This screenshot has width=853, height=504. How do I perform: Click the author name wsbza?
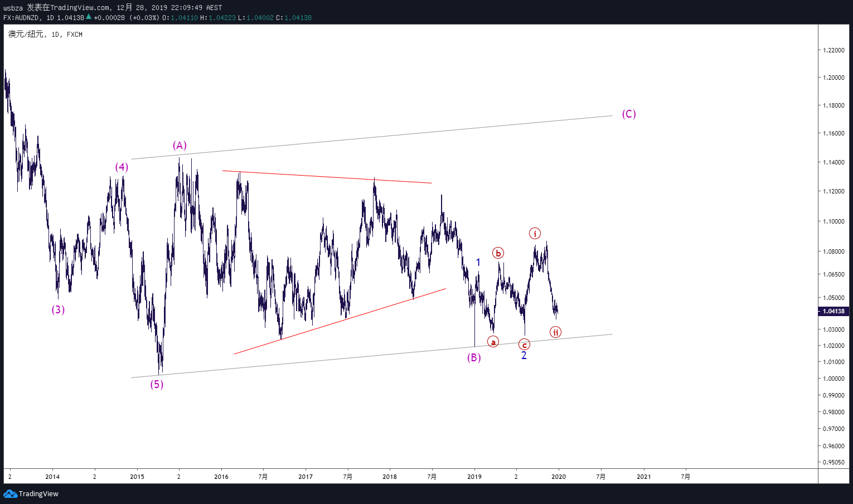(13, 8)
